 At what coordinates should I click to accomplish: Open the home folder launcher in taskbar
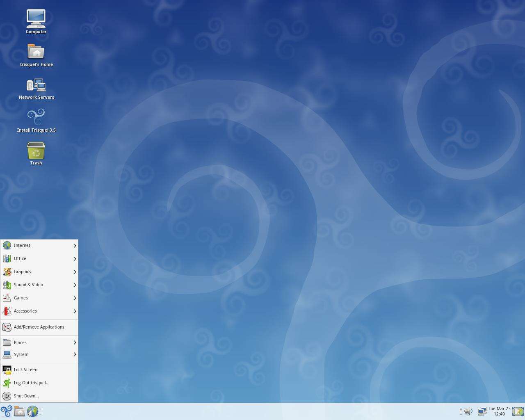[19, 411]
